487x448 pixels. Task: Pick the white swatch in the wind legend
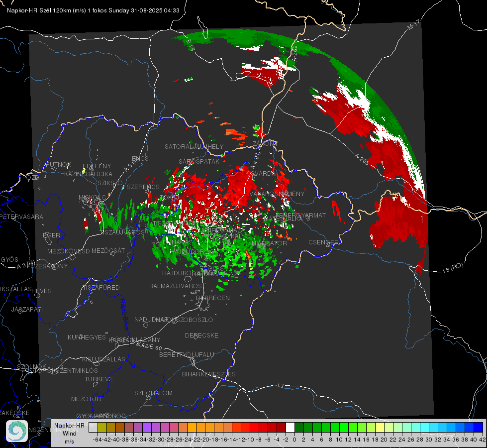[291, 427]
